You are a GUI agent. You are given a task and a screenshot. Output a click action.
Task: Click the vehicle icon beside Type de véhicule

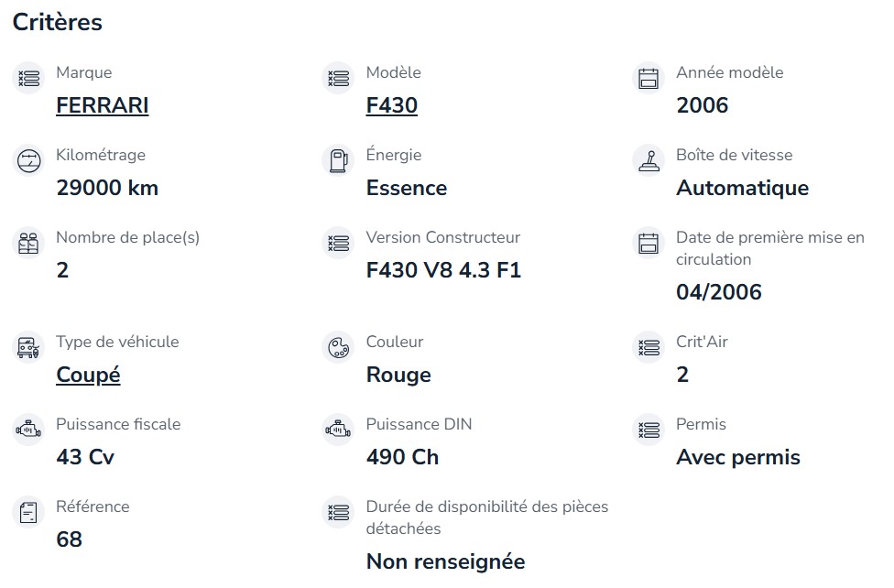[x=28, y=347]
